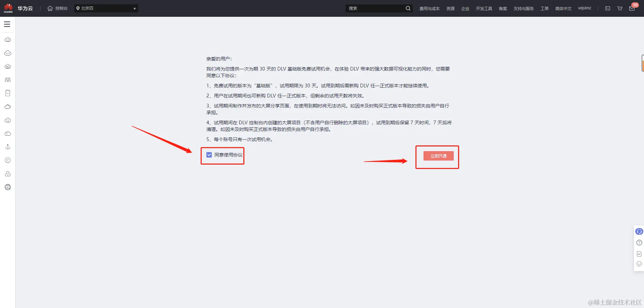Open the hamburger service list menu

[x=7, y=24]
